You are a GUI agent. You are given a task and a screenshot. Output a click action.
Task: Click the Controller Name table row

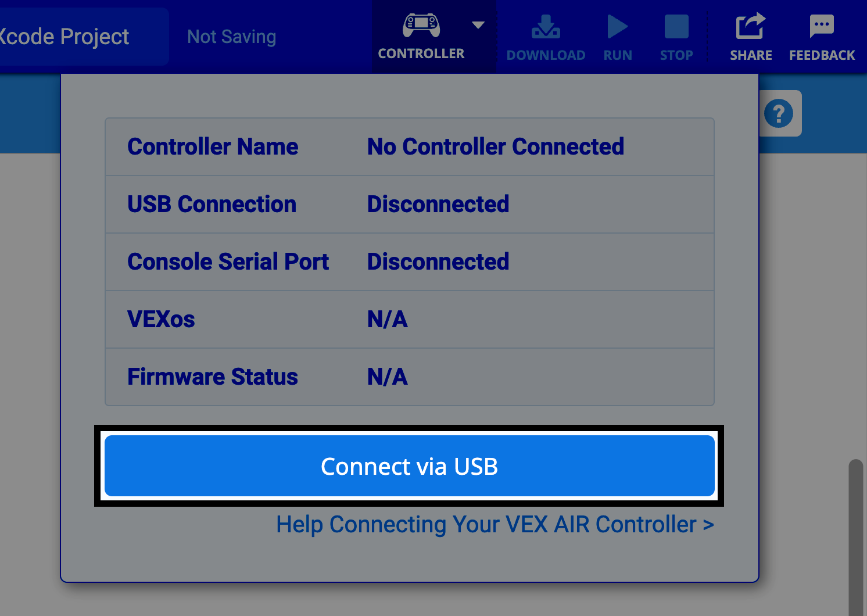point(409,146)
